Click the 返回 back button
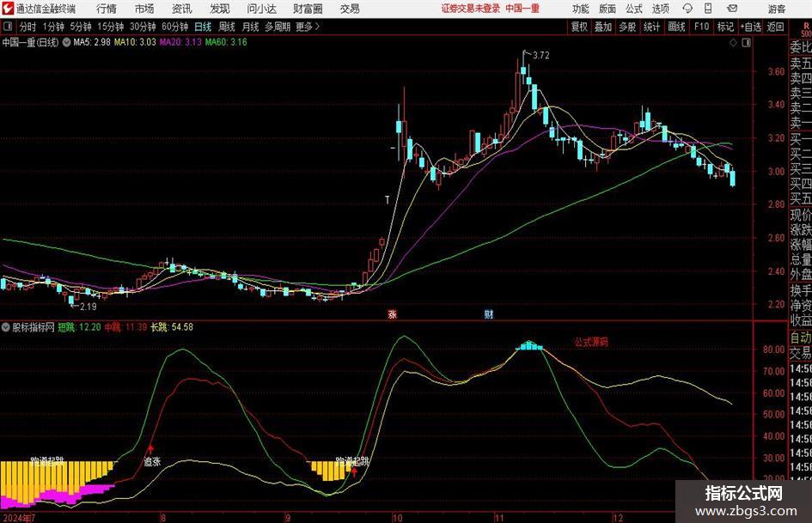Screen dimensions: 812x523 coord(776,27)
